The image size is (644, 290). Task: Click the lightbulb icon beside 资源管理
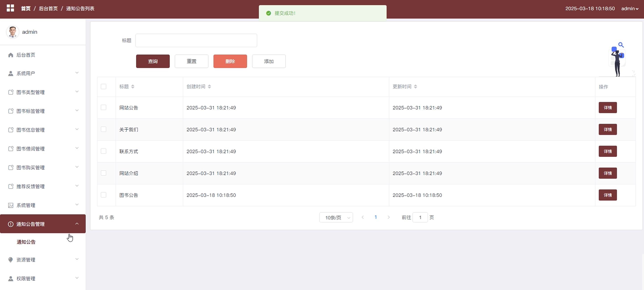(x=11, y=260)
